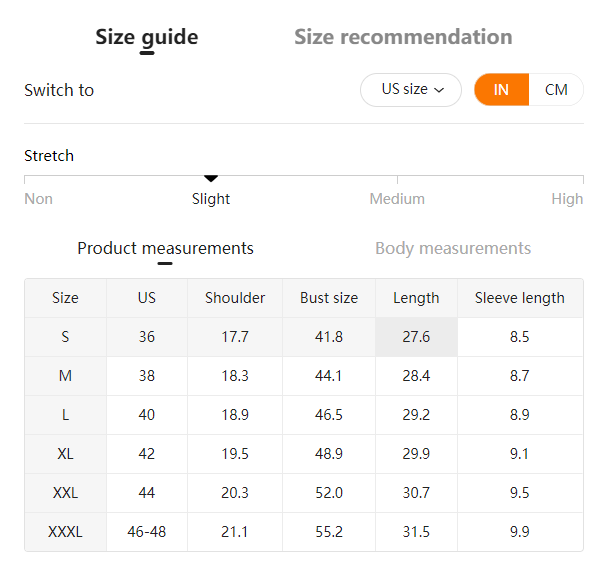The height and width of the screenshot is (562, 593).
Task: Switch to the Size recommendation tab
Action: [403, 37]
